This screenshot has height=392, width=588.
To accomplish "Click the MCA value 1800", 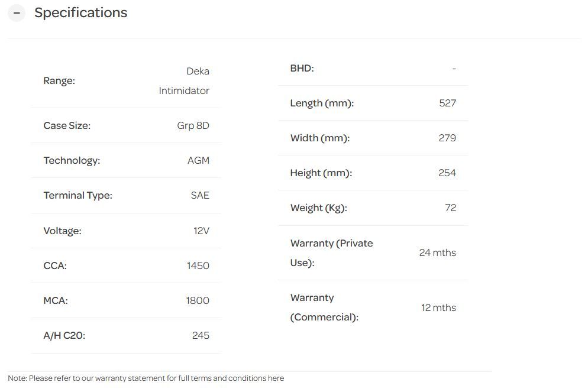I will click(198, 300).
